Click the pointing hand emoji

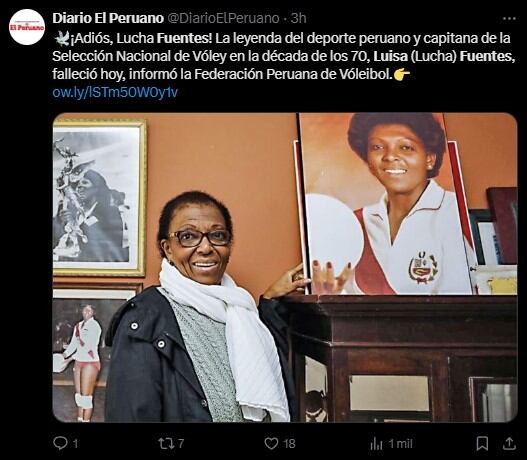click(x=402, y=74)
